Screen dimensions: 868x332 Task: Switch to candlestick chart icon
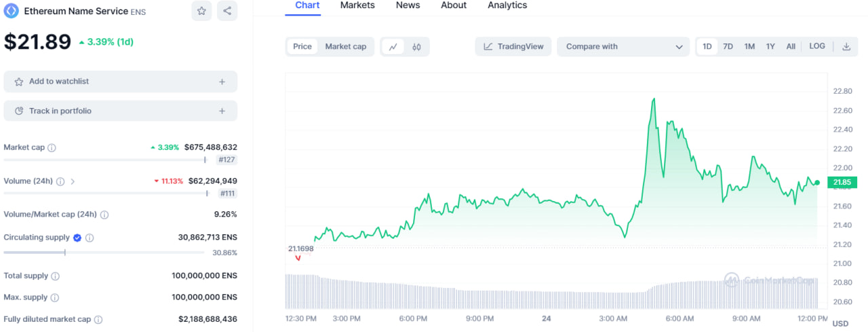tap(416, 47)
